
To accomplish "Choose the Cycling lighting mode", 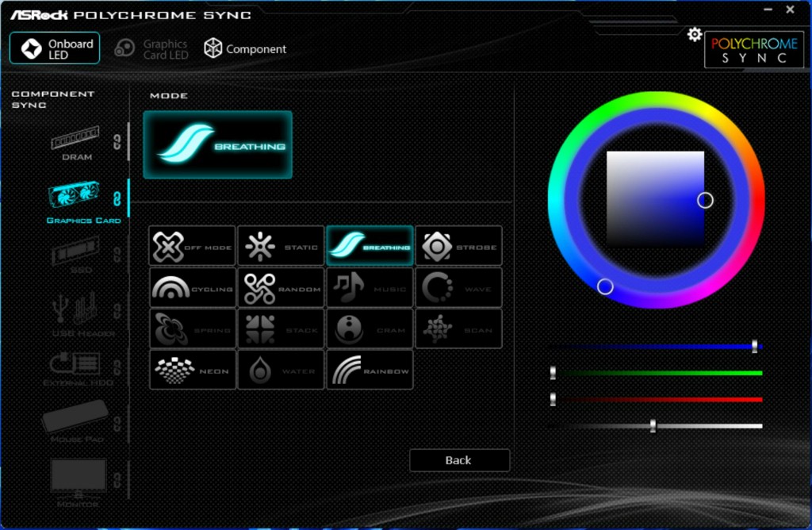I will [x=192, y=287].
